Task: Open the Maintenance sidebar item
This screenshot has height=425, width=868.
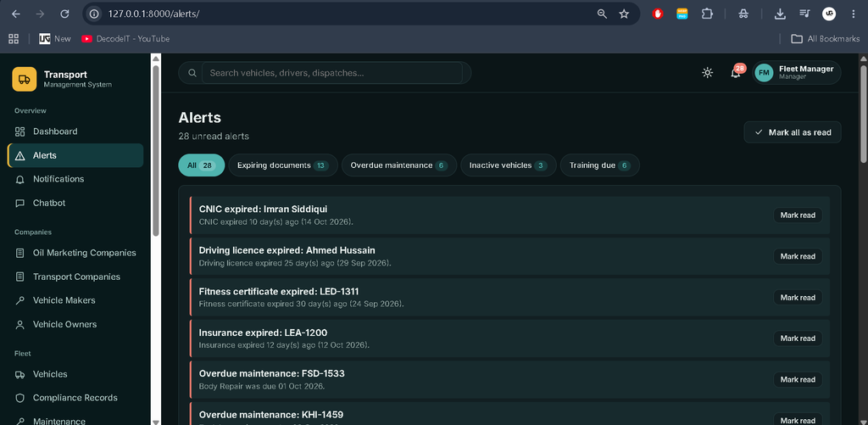Action: pos(75,420)
